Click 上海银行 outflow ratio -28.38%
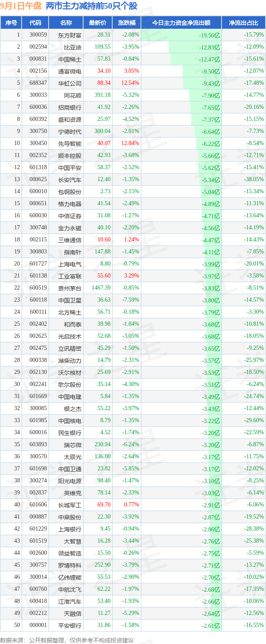 [x=254, y=529]
